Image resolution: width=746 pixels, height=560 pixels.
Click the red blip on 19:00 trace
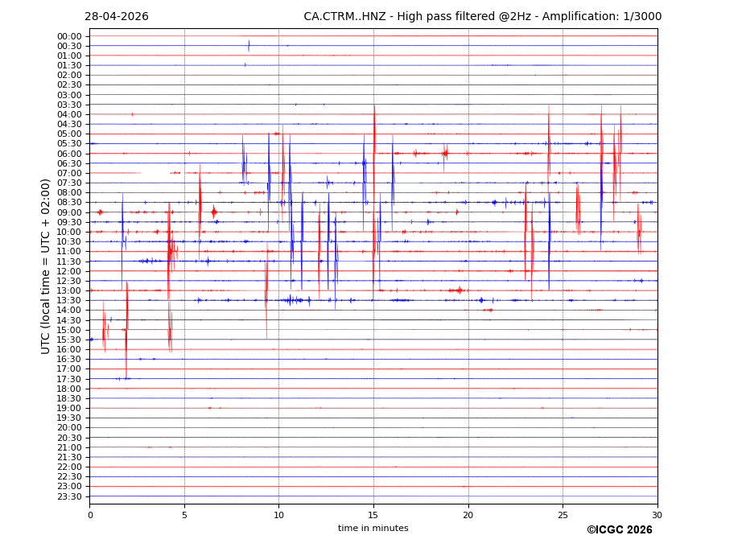tap(210, 408)
